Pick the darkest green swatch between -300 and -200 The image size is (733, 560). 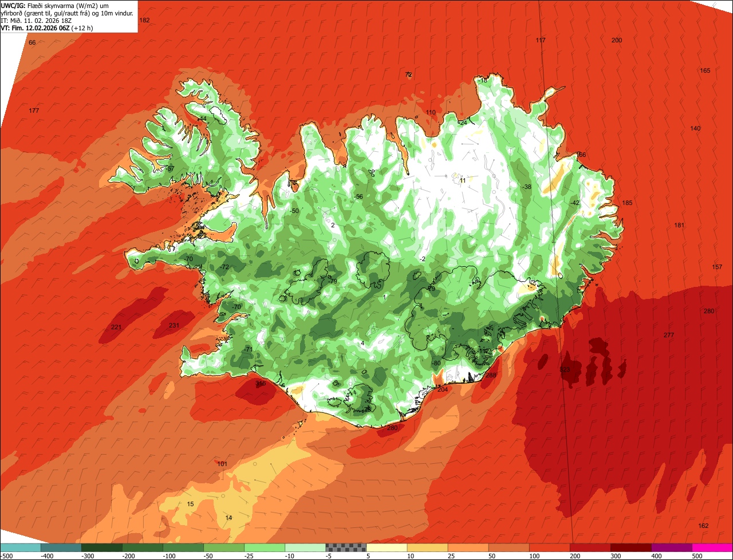point(101,547)
